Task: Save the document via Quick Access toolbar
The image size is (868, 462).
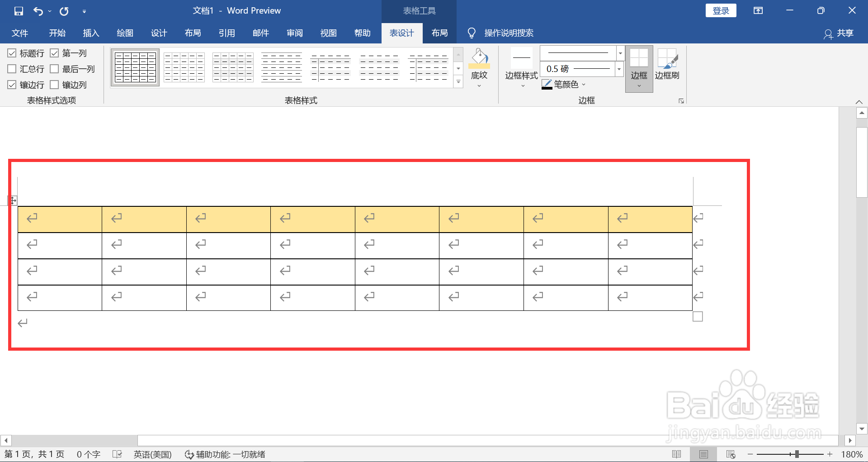Action: [x=19, y=10]
